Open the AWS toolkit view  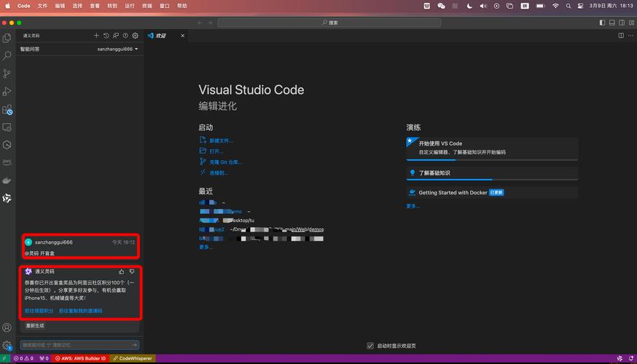click(x=7, y=162)
